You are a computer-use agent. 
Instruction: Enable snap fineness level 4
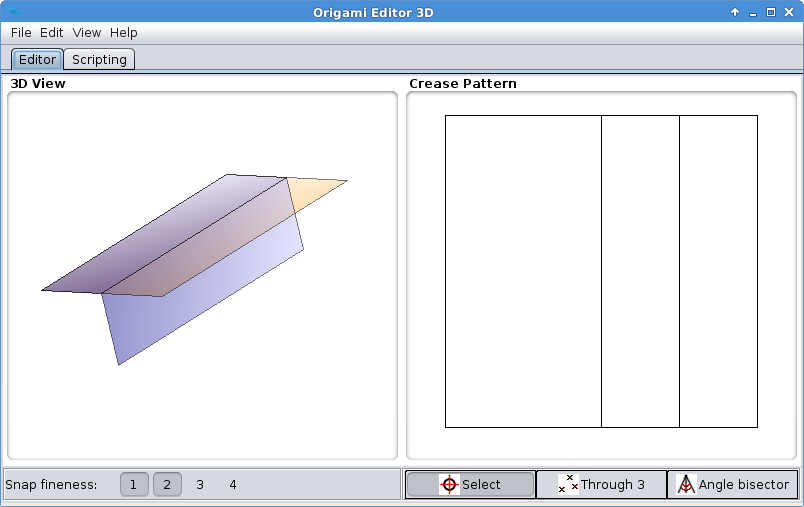coord(233,485)
